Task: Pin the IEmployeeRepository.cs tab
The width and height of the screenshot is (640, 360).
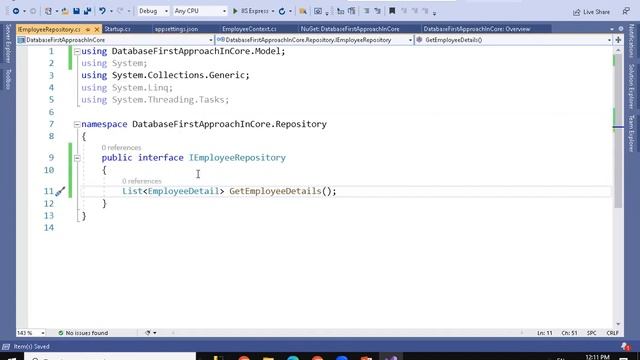Action: (x=88, y=29)
